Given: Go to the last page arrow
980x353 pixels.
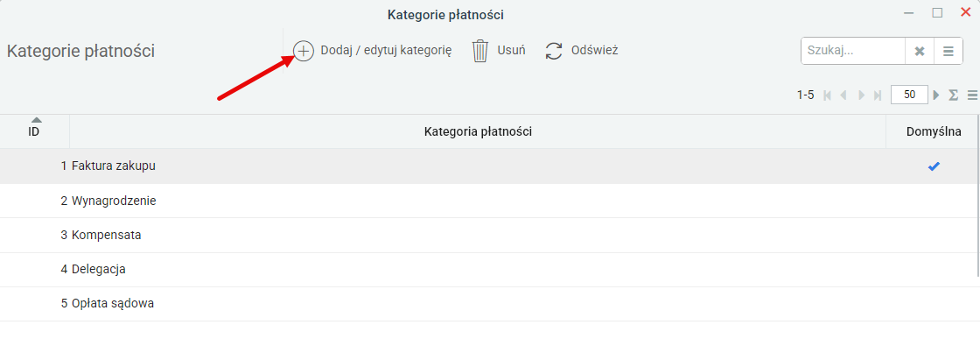Looking at the screenshot, I should coord(878,95).
